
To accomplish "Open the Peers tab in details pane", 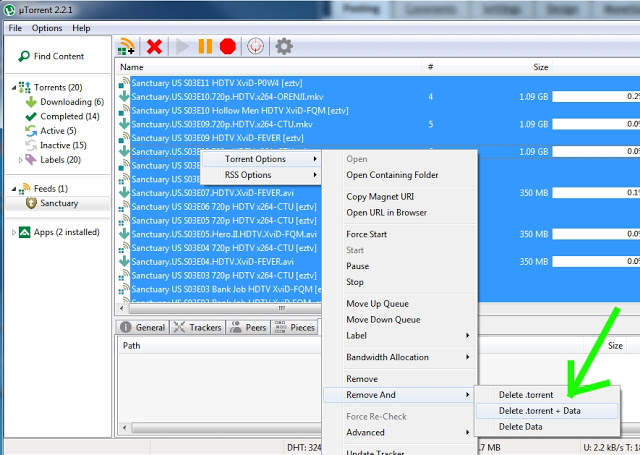I will pyautogui.click(x=250, y=327).
